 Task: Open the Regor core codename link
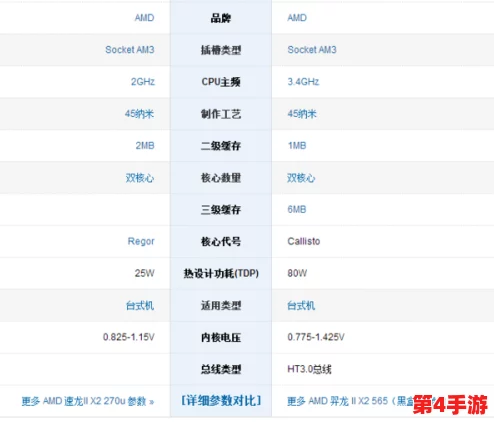coord(141,241)
